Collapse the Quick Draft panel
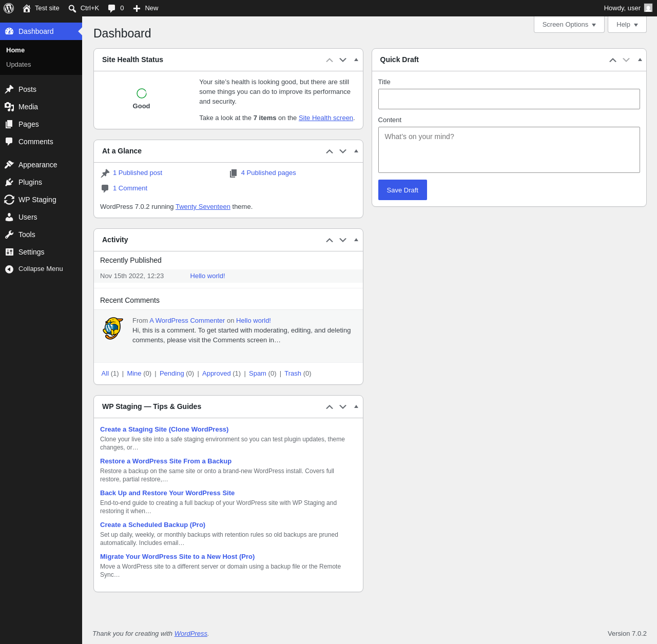657x644 pixels. click(x=640, y=60)
